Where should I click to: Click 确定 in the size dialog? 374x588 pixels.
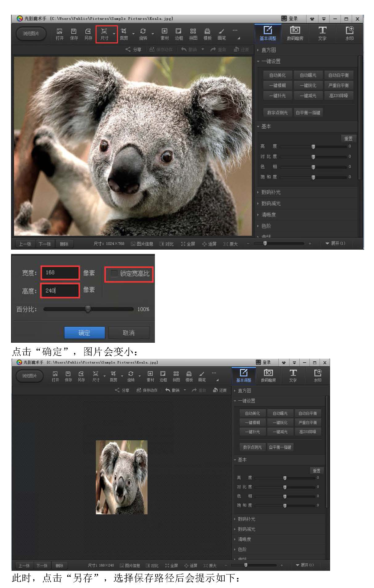click(x=85, y=333)
